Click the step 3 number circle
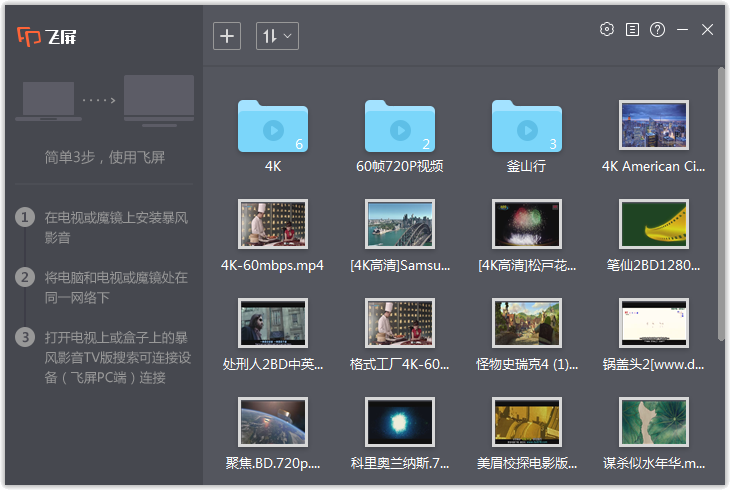This screenshot has width=730, height=490. coord(25,337)
